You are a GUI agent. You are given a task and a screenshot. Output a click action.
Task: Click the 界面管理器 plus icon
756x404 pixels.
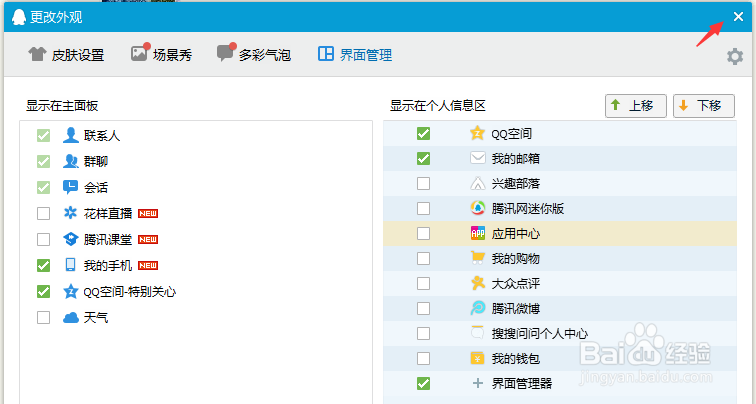(477, 383)
